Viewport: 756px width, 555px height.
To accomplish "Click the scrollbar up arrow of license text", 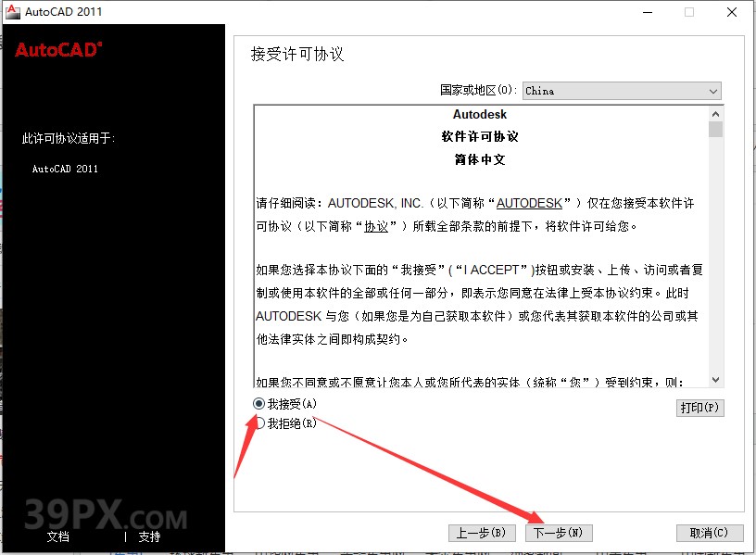I will coord(715,113).
